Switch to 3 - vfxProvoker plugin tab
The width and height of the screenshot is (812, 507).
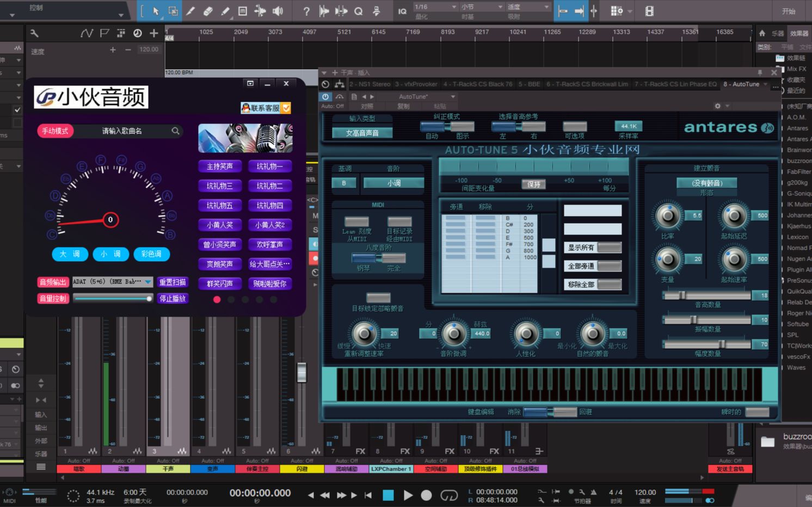tap(416, 84)
